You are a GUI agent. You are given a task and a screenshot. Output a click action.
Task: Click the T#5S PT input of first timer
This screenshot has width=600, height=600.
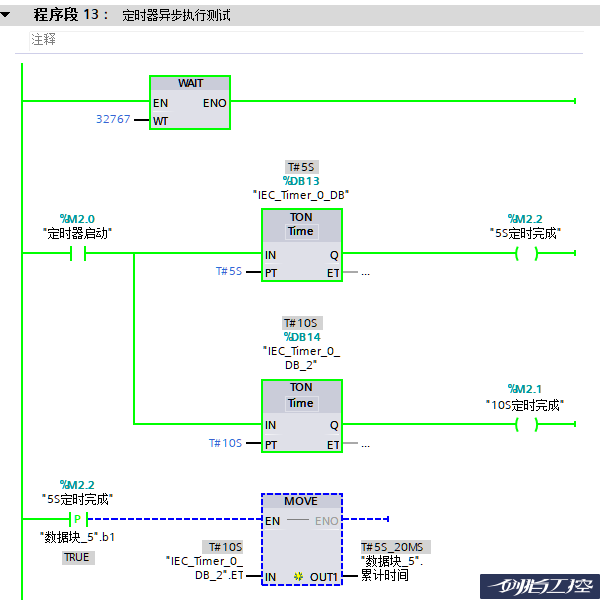click(x=229, y=271)
